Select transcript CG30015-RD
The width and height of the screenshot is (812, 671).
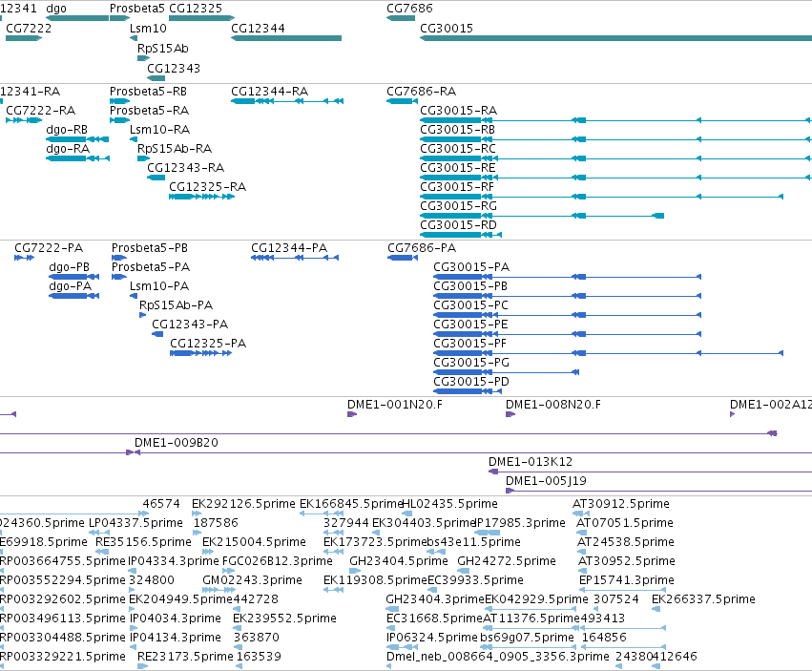click(x=458, y=225)
